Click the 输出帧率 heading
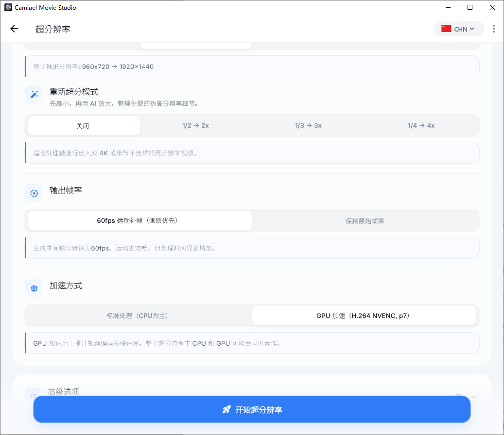This screenshot has height=435, width=504. click(x=66, y=190)
